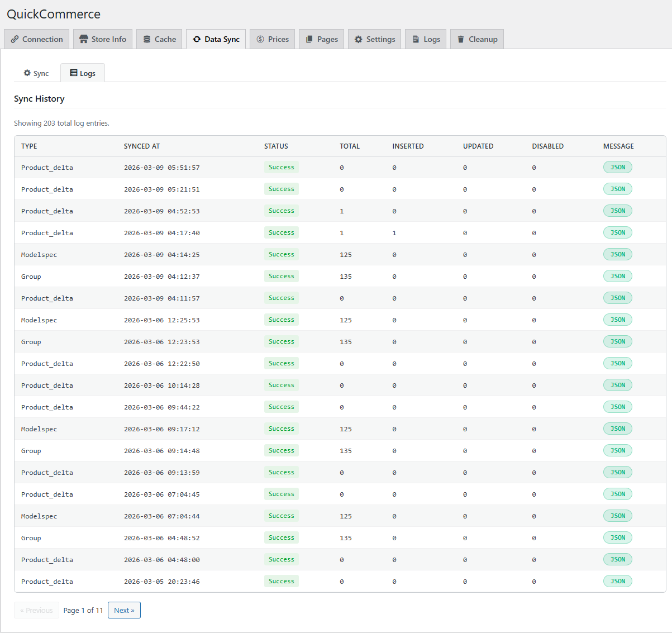This screenshot has width=672, height=633.
Task: Show JSON for 2026-03-06 09:13:59 entry
Action: coord(618,472)
